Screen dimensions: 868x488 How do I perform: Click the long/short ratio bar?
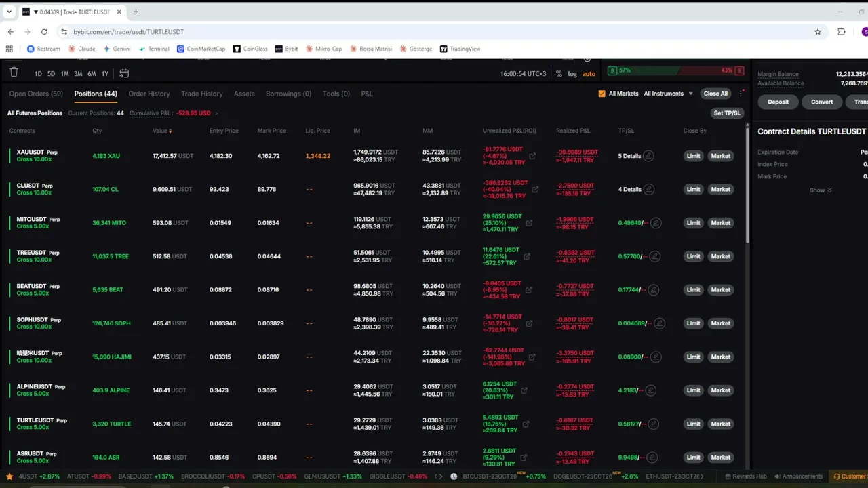[676, 70]
